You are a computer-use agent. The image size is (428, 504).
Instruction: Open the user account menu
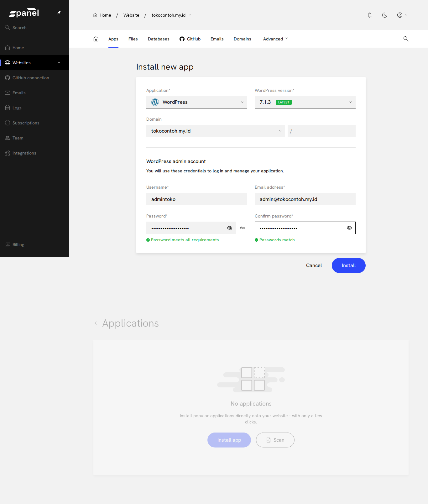click(402, 15)
